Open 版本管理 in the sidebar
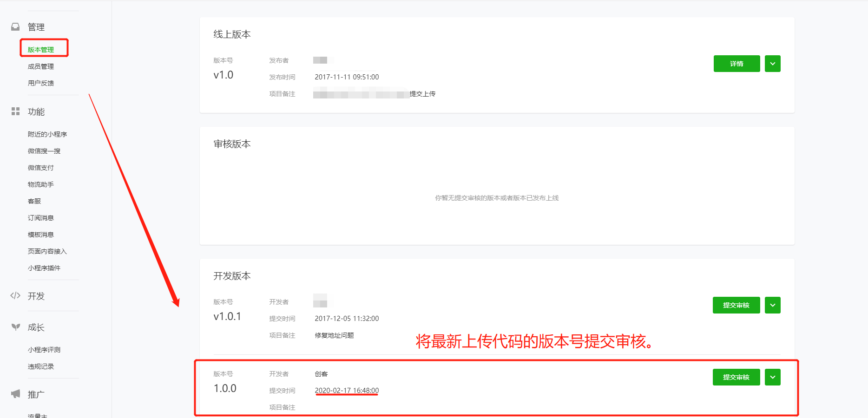 [x=41, y=50]
